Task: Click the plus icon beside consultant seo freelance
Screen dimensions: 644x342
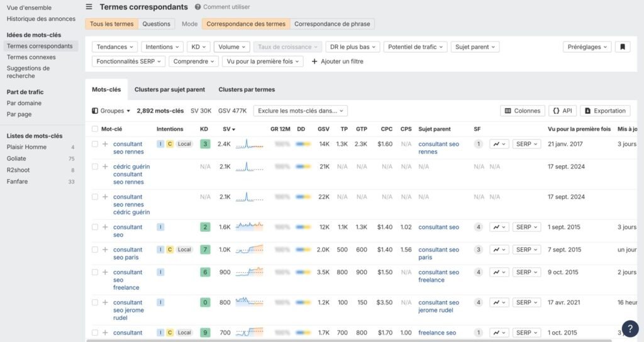Action: tap(105, 272)
